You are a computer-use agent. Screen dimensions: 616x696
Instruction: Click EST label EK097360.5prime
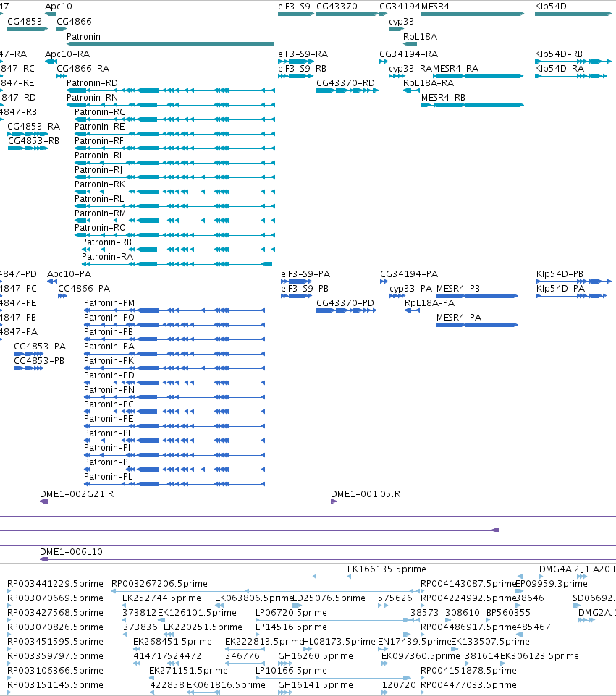tap(421, 656)
